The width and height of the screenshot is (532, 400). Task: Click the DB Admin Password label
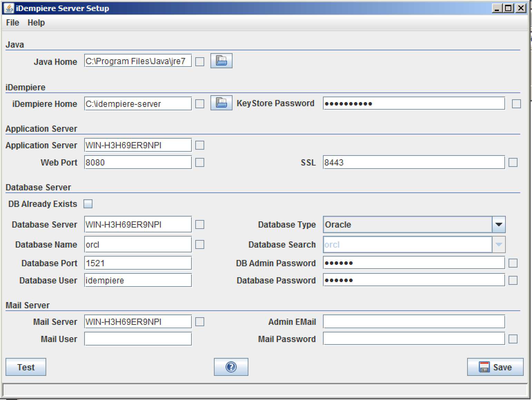[276, 263]
